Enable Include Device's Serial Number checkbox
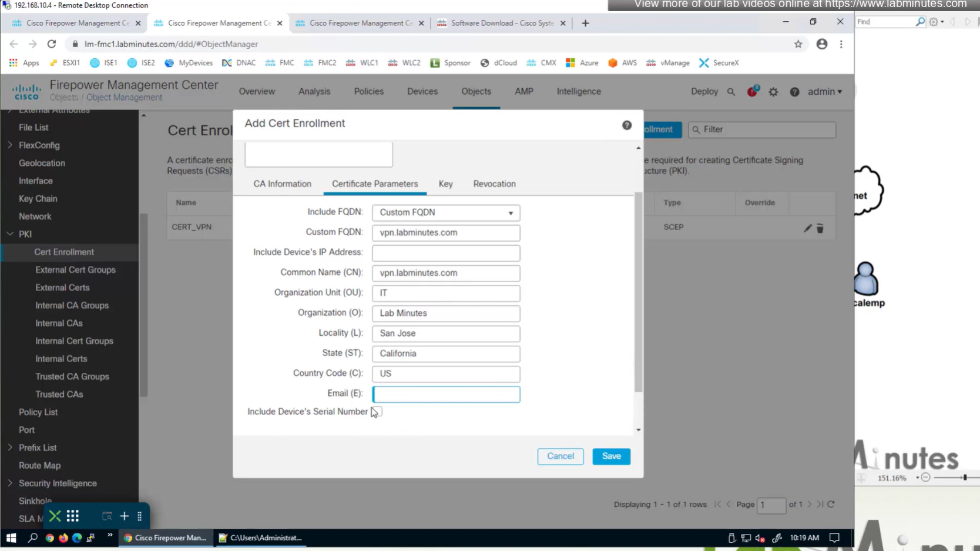The height and width of the screenshot is (551, 980). click(x=377, y=412)
